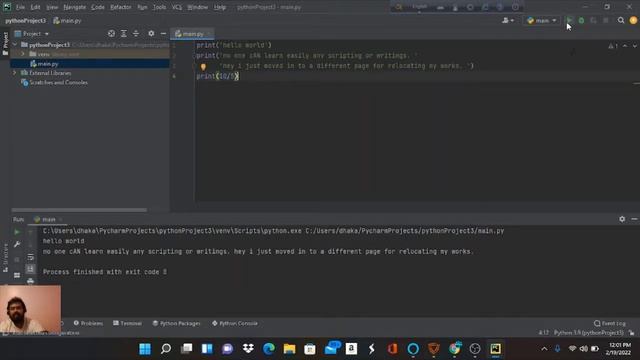Toggle scroll-to-end in the Run console

31,269
